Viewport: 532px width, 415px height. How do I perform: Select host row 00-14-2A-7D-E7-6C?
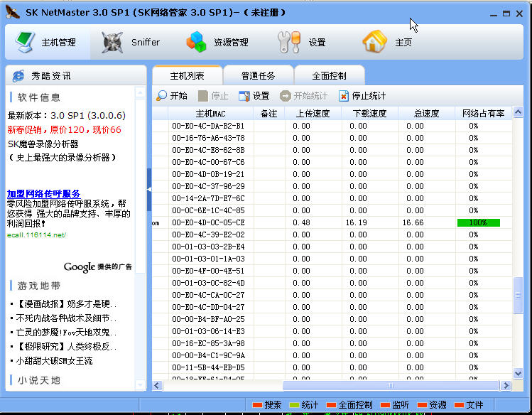click(332, 198)
